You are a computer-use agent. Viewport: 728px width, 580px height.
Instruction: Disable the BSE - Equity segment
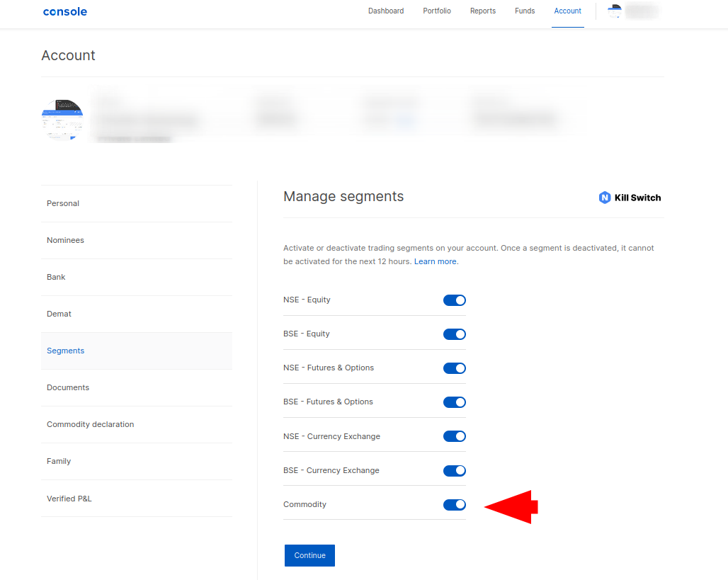pyautogui.click(x=455, y=334)
